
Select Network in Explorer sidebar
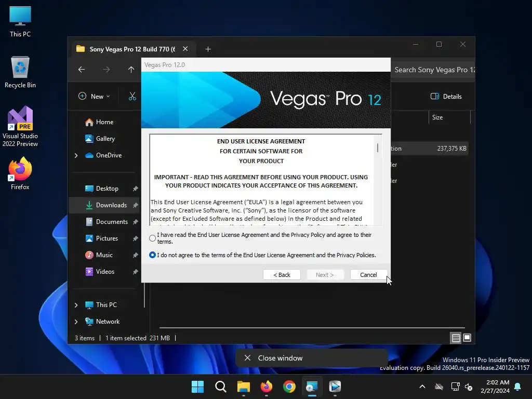pyautogui.click(x=102, y=322)
